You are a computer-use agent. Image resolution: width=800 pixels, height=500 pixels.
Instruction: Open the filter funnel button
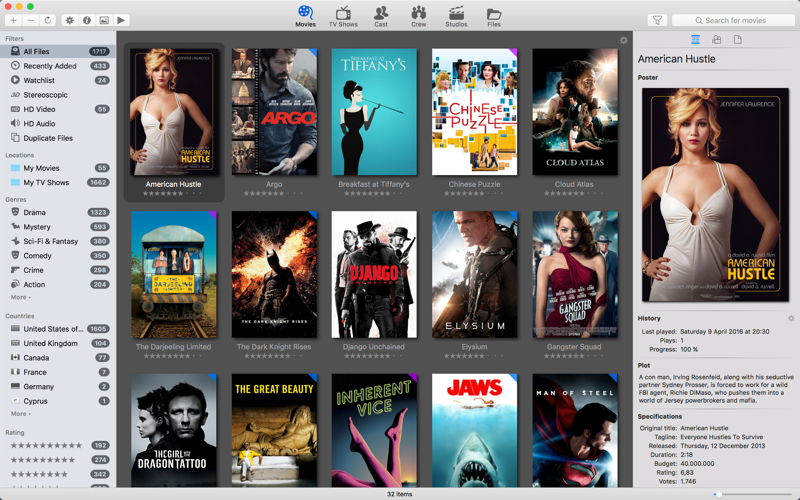coord(657,20)
